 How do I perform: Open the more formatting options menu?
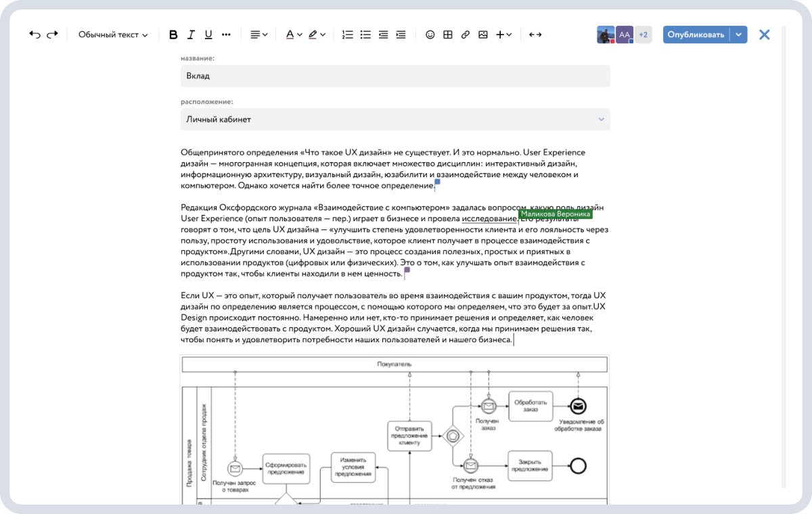(225, 34)
